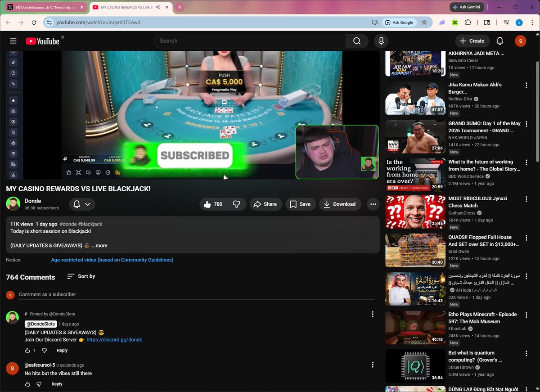Screen dimensions: 540x392
Task: Open @DondeSlots commenter channel name
Action: coord(40,324)
